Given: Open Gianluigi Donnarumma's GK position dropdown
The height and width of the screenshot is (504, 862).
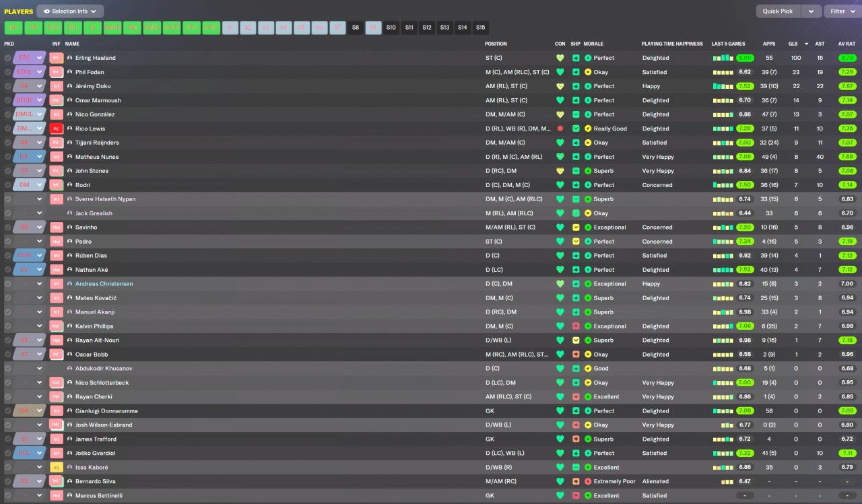Looking at the screenshot, I should click(30, 411).
